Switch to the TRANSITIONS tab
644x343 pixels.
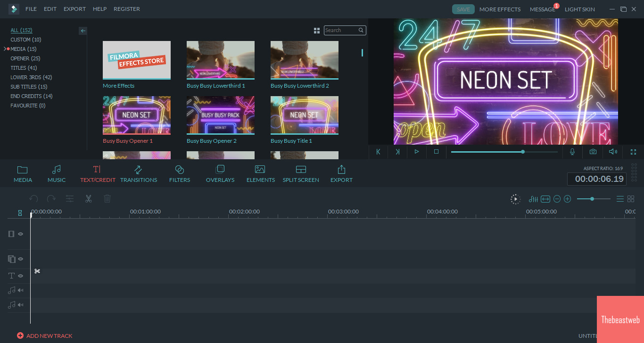tap(139, 173)
